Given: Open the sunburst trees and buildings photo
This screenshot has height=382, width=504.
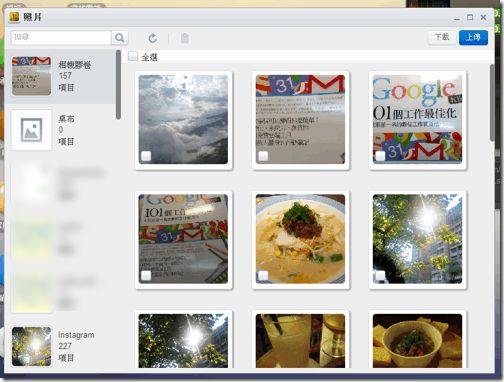Looking at the screenshot, I should click(x=417, y=239).
